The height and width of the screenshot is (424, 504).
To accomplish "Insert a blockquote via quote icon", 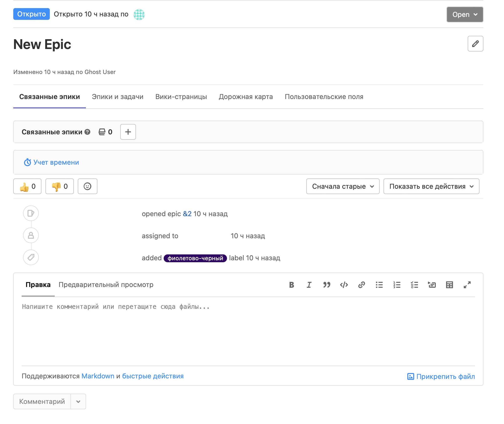I will point(326,285).
